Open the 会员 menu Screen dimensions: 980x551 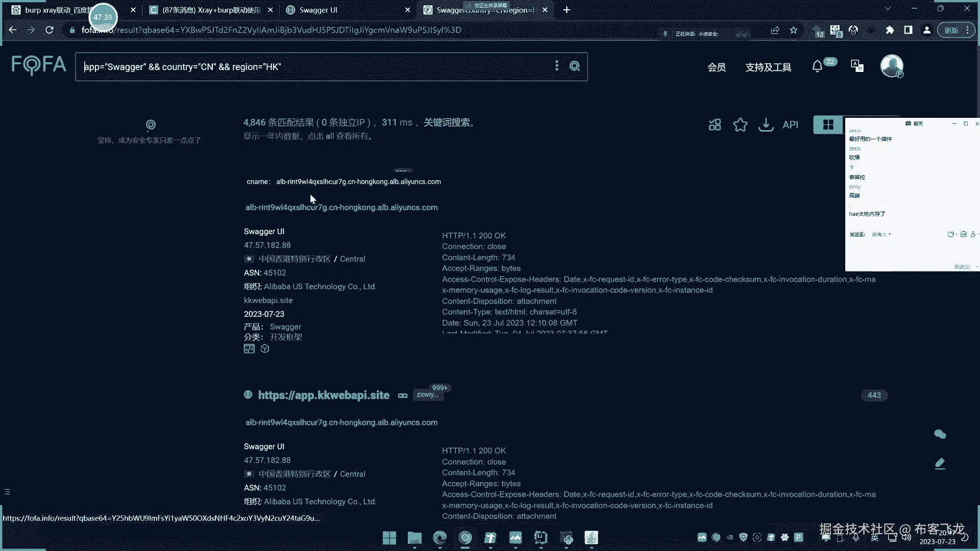click(717, 67)
